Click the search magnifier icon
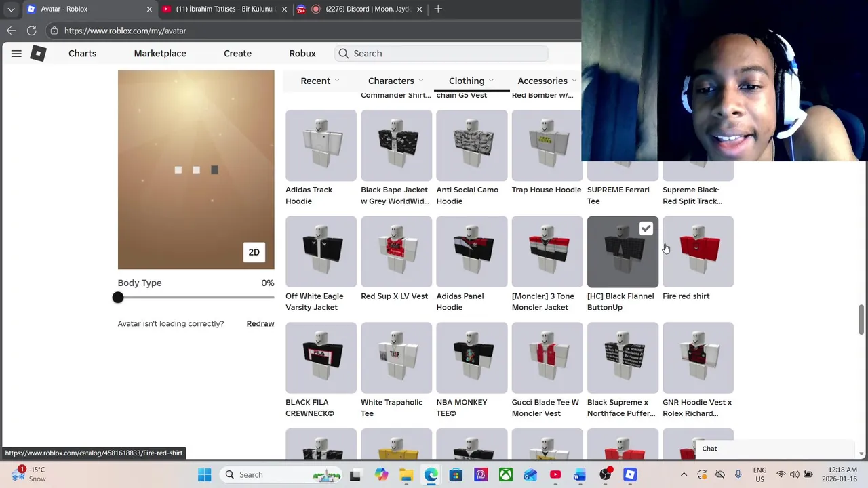Viewport: 868px width, 488px height. [344, 54]
